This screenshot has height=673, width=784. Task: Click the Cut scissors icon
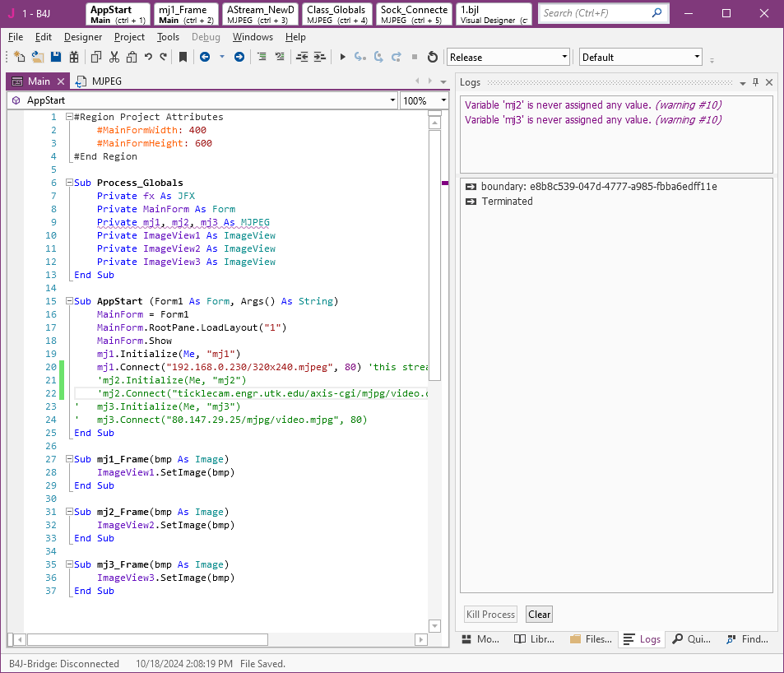[x=114, y=57]
